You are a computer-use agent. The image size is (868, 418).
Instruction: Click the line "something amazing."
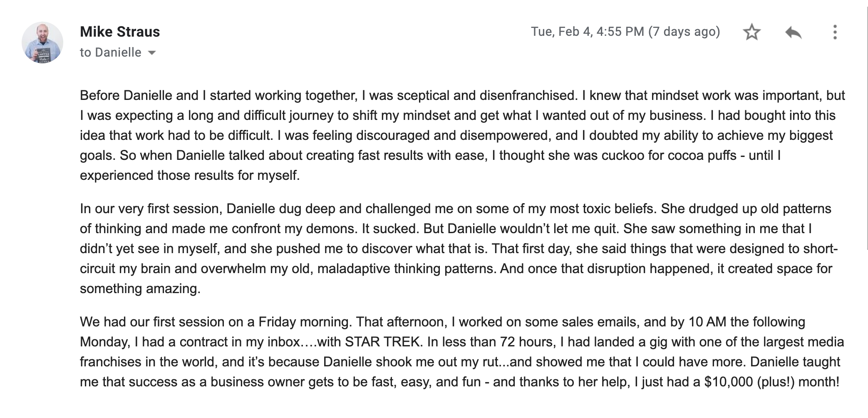(140, 289)
